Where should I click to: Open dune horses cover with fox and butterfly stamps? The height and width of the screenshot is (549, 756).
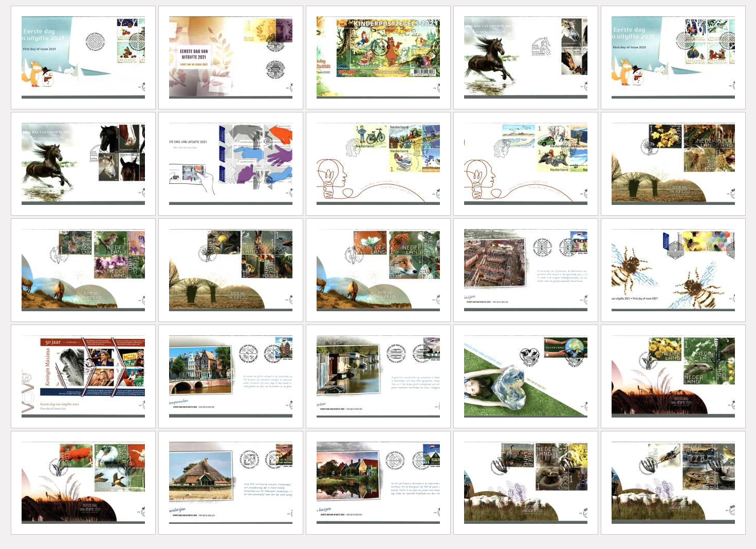(378, 270)
